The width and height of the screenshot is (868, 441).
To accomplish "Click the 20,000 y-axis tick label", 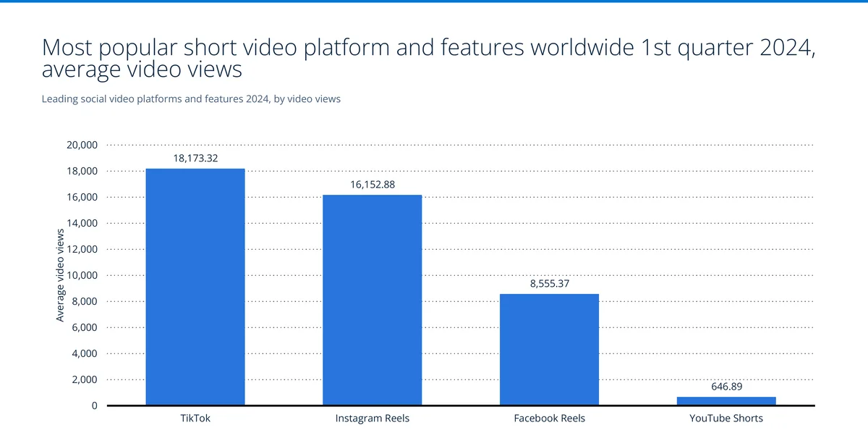I will coord(82,145).
